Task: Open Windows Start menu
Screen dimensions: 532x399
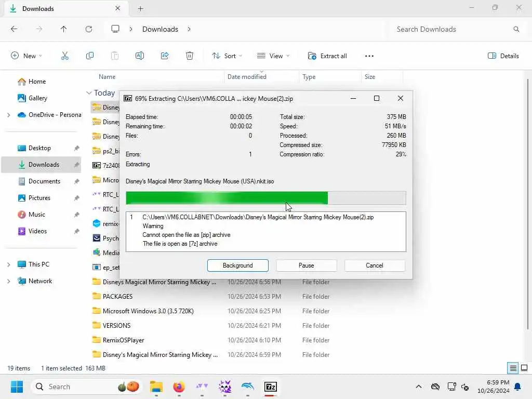Action: tap(17, 387)
